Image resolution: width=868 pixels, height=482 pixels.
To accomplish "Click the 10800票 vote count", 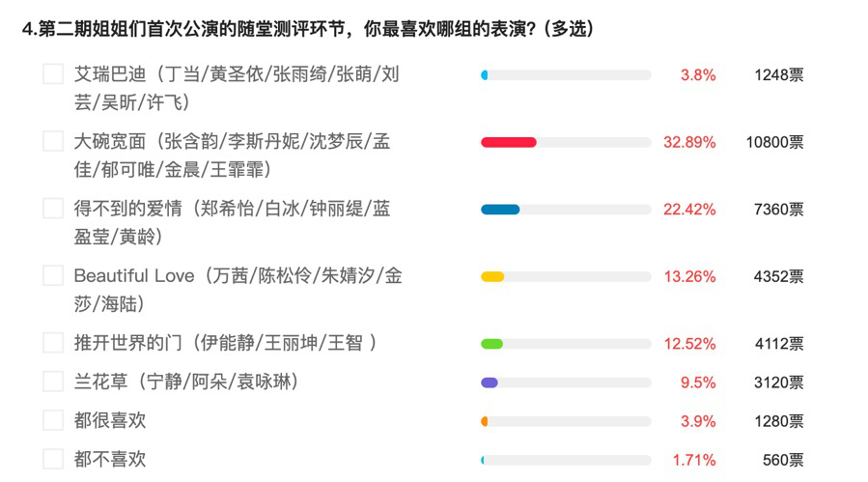I will tap(774, 142).
